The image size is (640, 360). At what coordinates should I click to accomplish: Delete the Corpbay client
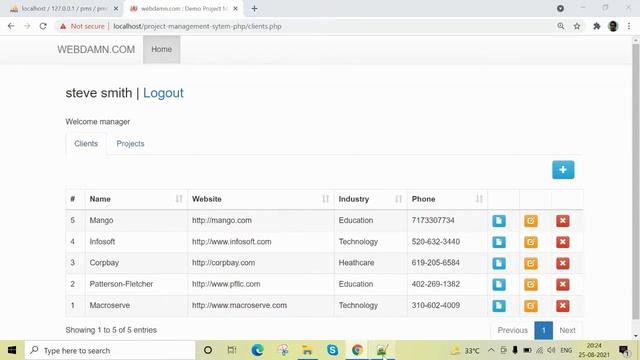[562, 263]
